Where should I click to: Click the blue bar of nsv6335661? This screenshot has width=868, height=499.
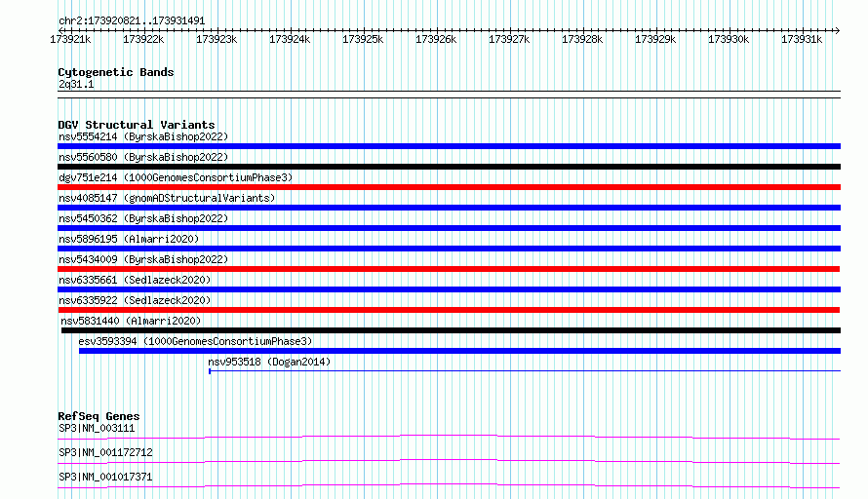tap(449, 289)
